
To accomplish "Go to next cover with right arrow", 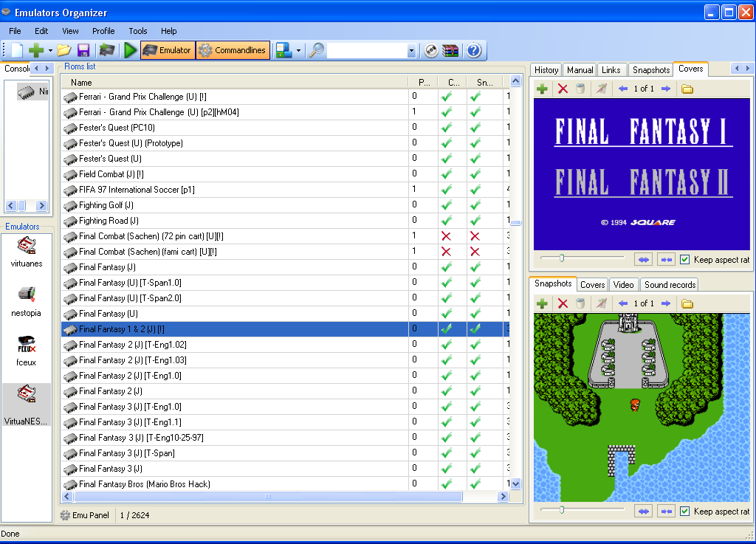I will tap(666, 89).
